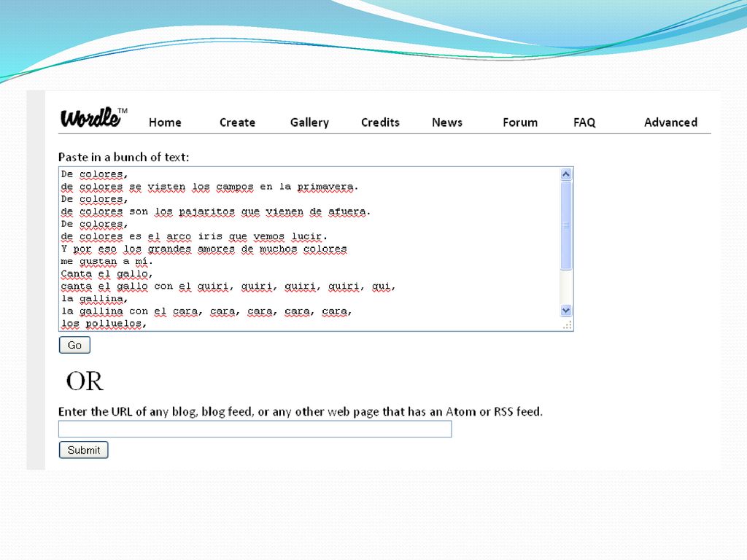Click the word 'primavera' in the text

(x=325, y=187)
